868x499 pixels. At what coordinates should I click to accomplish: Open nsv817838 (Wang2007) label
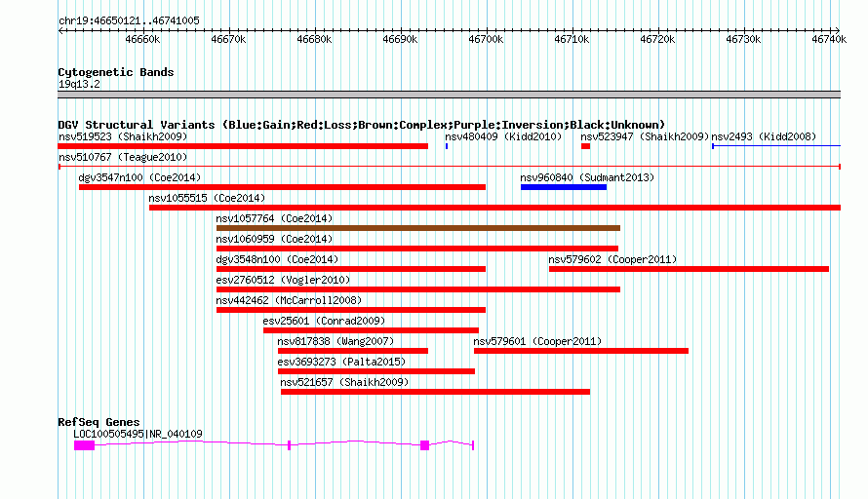click(335, 341)
